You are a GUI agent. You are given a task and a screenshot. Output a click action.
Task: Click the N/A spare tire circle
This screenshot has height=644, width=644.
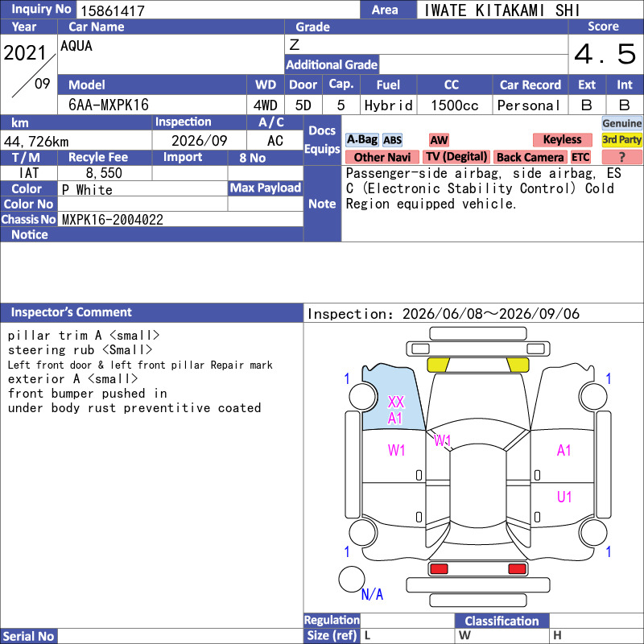pos(352,580)
